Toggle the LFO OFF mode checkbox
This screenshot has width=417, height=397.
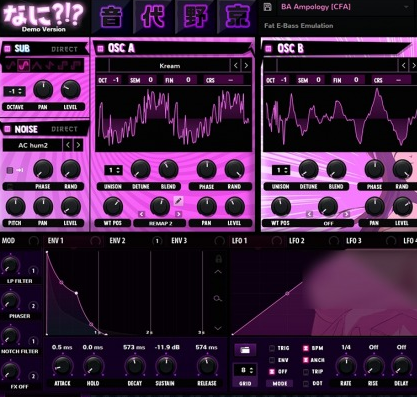[272, 371]
